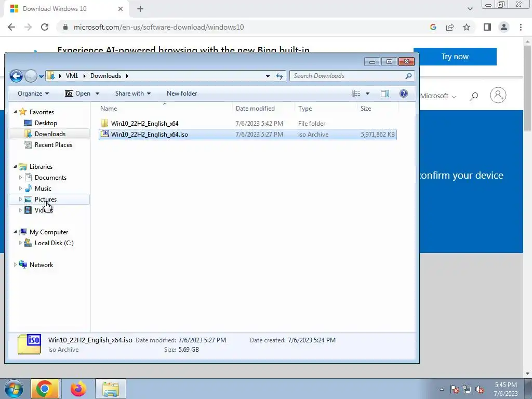
Task: Open the Music library
Action: pos(43,188)
